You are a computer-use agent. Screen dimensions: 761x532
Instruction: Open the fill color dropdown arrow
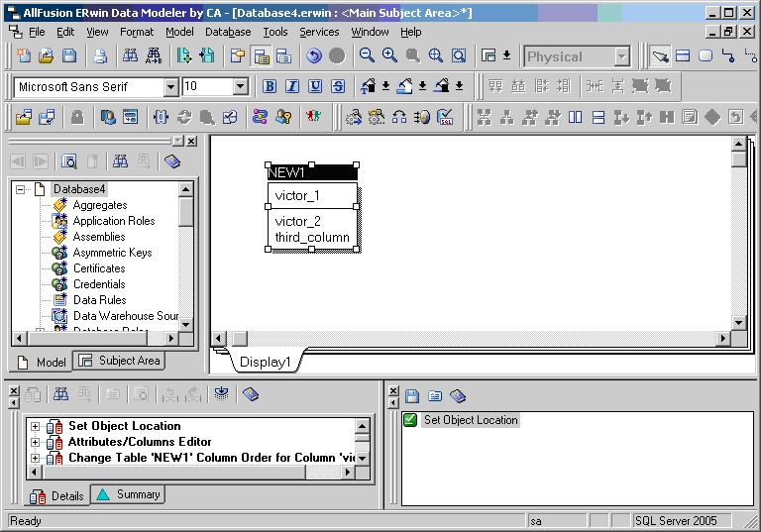[x=423, y=87]
